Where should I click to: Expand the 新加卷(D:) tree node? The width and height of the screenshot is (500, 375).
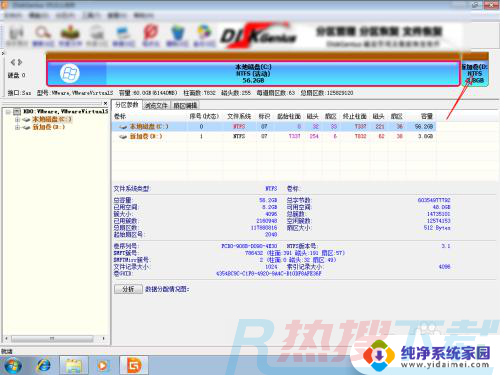point(17,127)
